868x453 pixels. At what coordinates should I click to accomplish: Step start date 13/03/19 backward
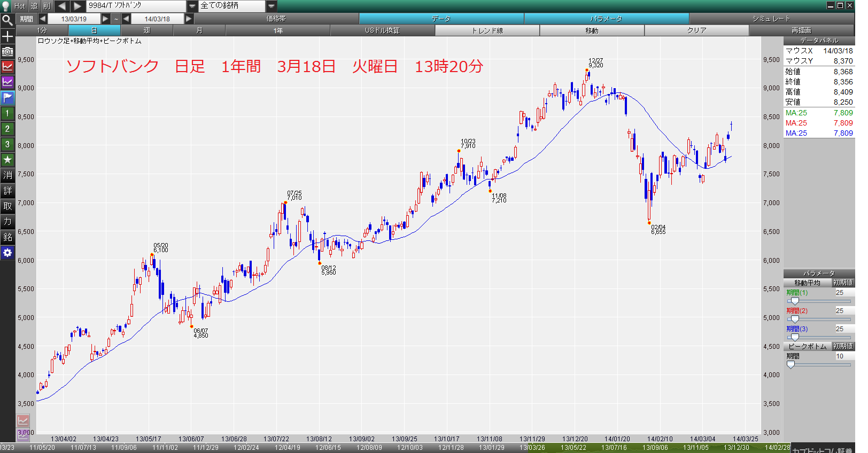click(43, 19)
